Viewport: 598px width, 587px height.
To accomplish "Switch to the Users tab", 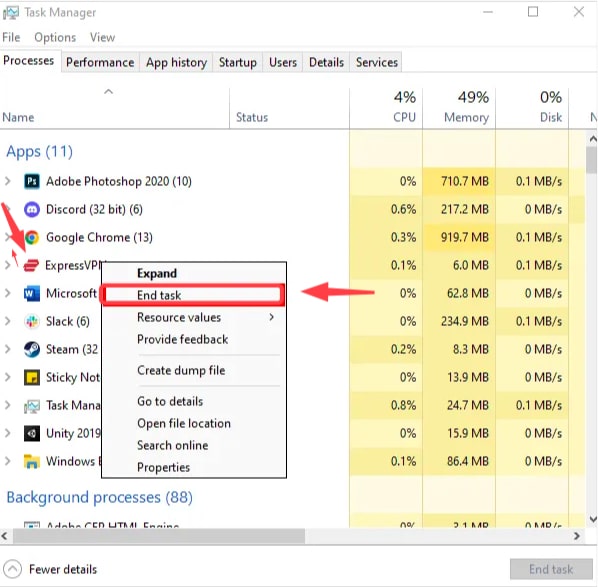I will pyautogui.click(x=283, y=62).
